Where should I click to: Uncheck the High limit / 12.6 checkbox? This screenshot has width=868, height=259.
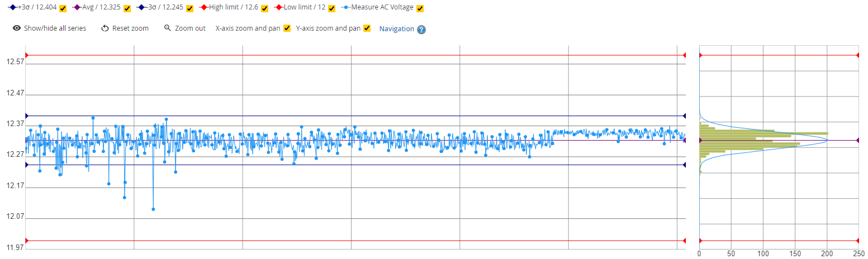tap(264, 8)
